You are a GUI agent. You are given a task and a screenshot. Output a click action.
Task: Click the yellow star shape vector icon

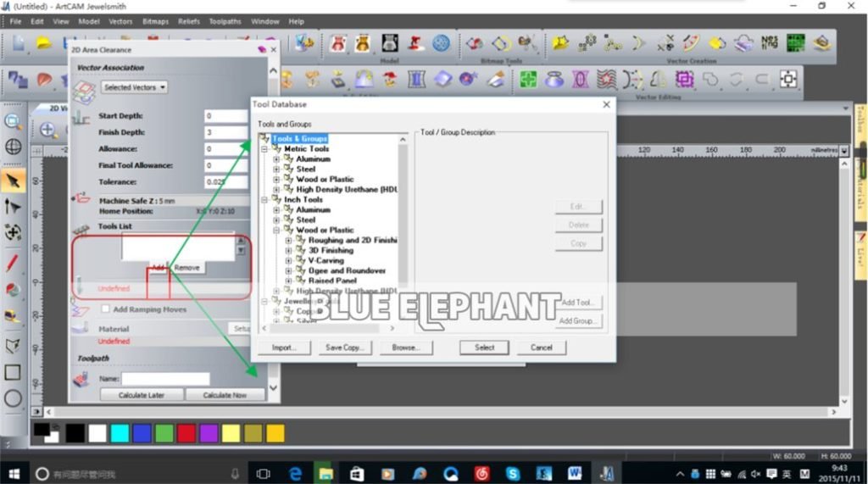[x=560, y=43]
